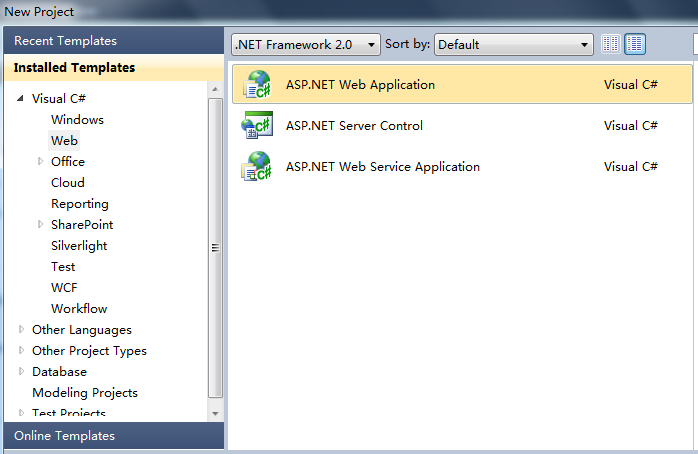This screenshot has height=454, width=698.
Task: Open the .NET Framework version dropdown
Action: (x=306, y=44)
